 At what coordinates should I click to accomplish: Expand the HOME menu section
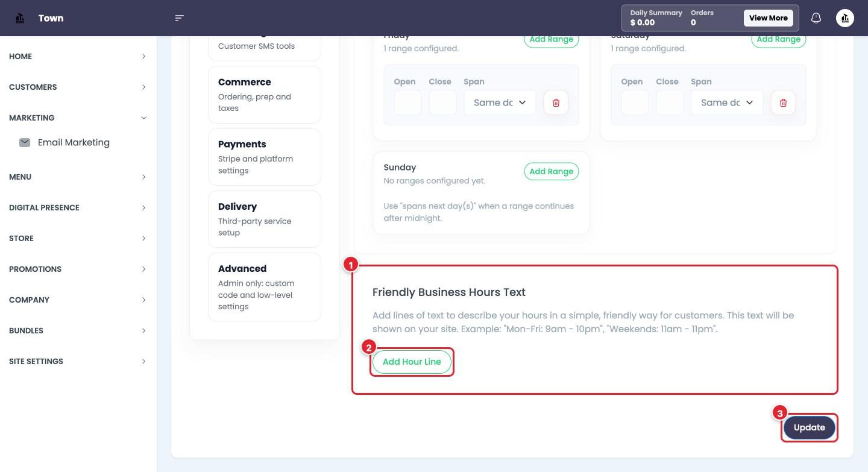point(78,56)
